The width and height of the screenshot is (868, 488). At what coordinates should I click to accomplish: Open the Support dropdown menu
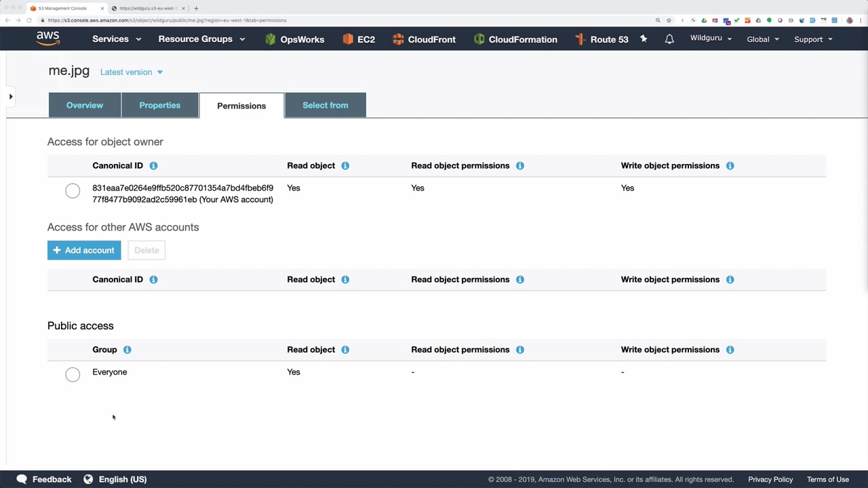pyautogui.click(x=813, y=39)
